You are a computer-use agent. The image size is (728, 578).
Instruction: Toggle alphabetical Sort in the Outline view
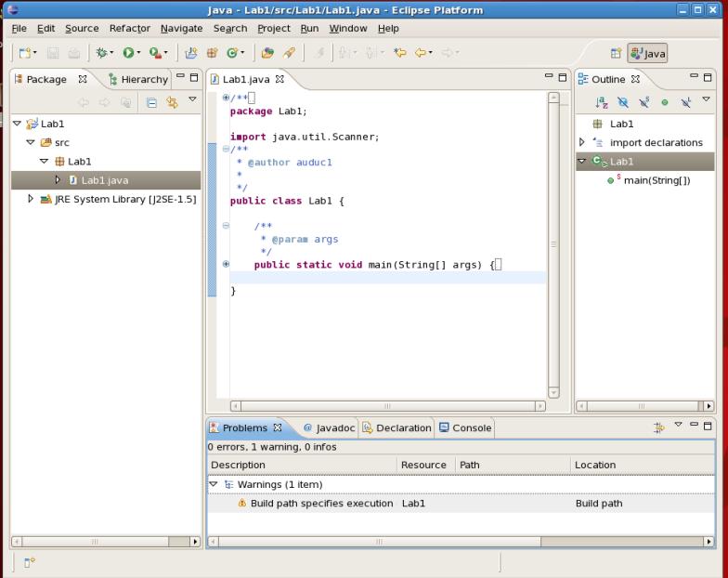(x=602, y=100)
